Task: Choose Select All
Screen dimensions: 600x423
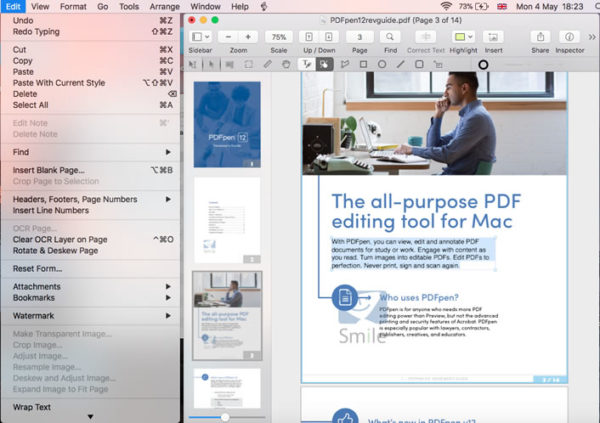Action: click(90, 105)
